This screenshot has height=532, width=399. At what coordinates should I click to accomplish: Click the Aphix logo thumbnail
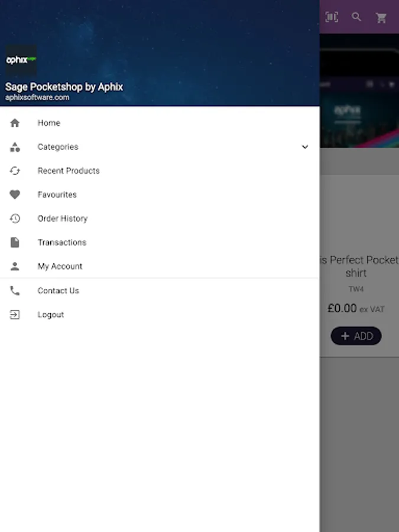pos(21,60)
